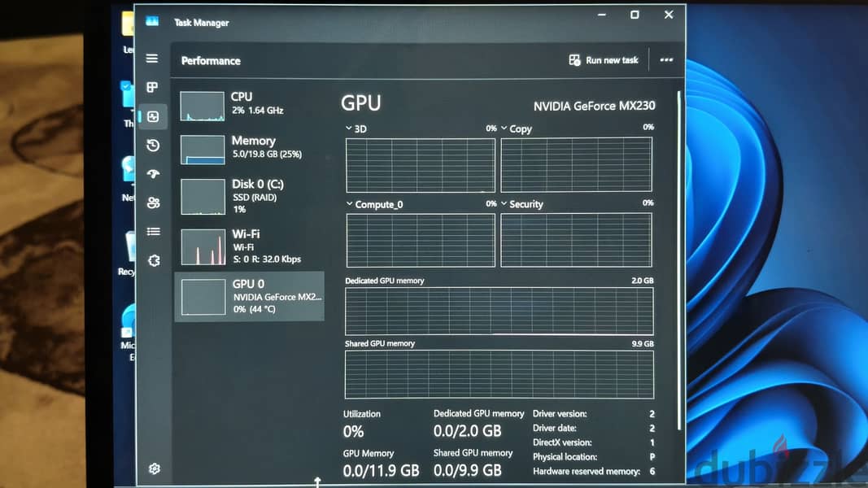Click the Driver version label

560,414
